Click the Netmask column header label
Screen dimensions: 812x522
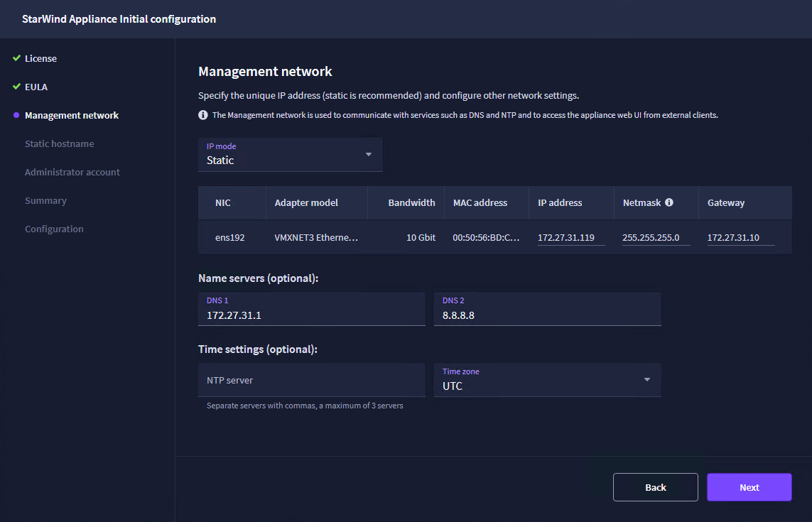click(x=642, y=203)
